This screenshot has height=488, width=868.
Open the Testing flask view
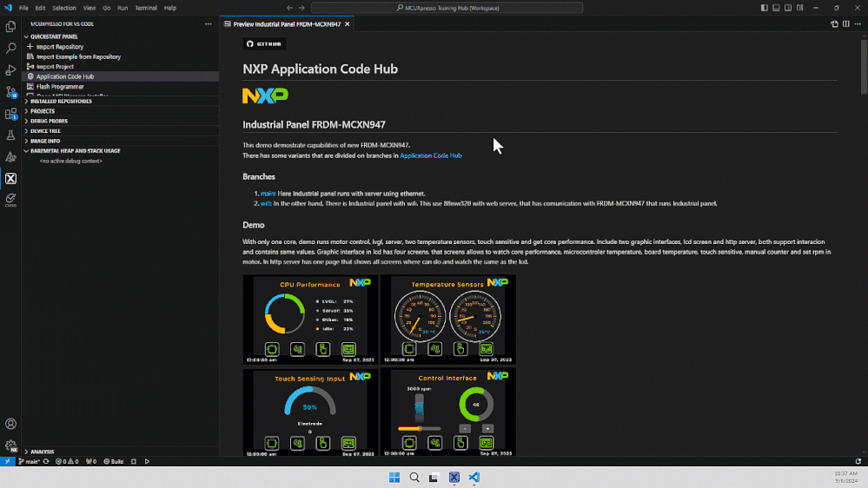point(10,135)
